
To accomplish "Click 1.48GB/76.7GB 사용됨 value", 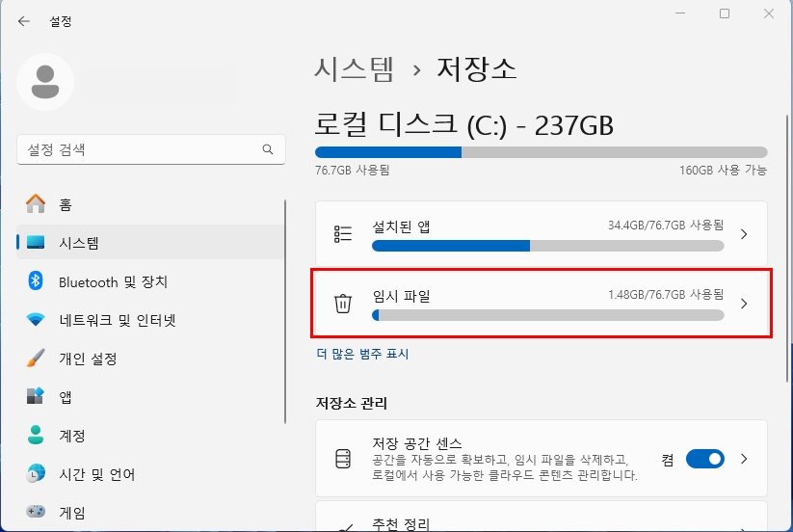I will 666,294.
